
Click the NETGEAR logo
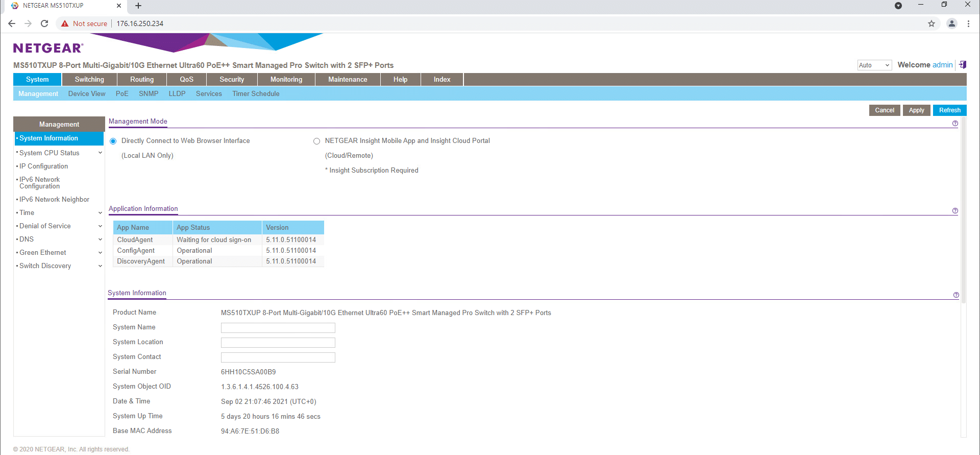click(48, 48)
